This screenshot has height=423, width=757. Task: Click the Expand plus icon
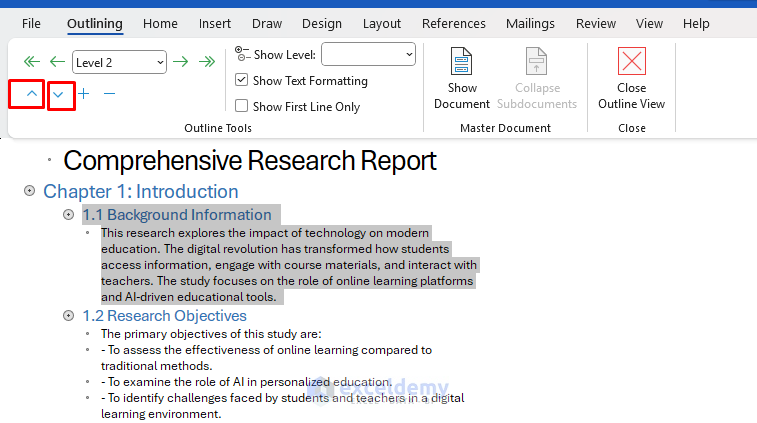point(84,94)
